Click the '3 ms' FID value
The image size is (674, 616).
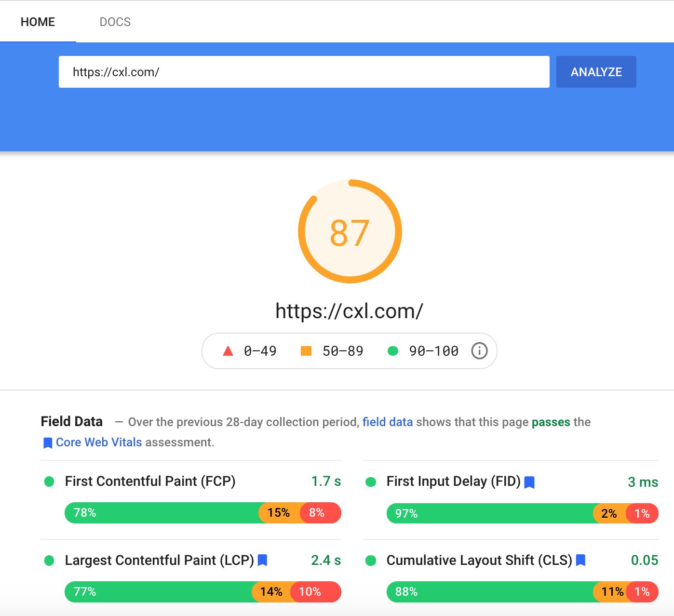point(643,482)
